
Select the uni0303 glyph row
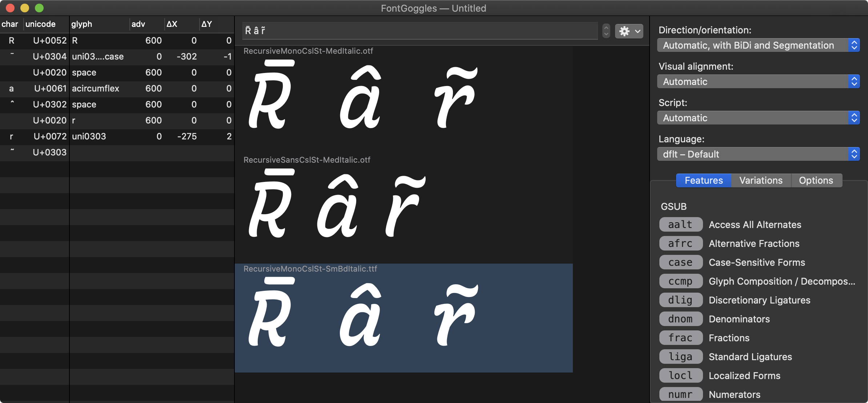click(152, 137)
